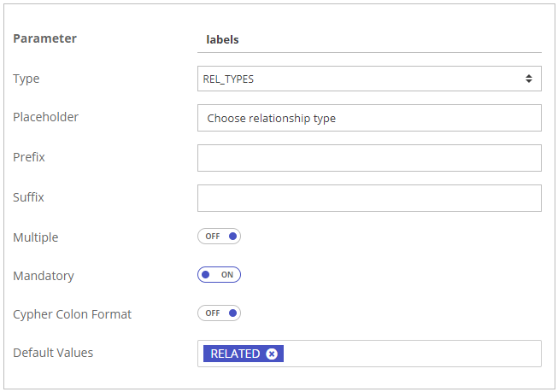Click the labels parameter name

[x=223, y=39]
